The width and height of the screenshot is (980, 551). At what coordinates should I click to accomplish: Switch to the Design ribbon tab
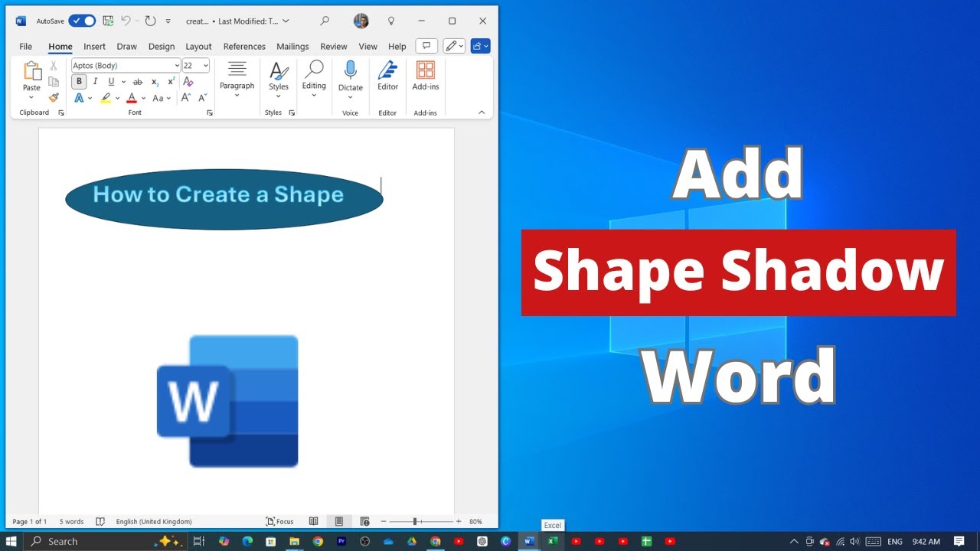[x=162, y=47]
